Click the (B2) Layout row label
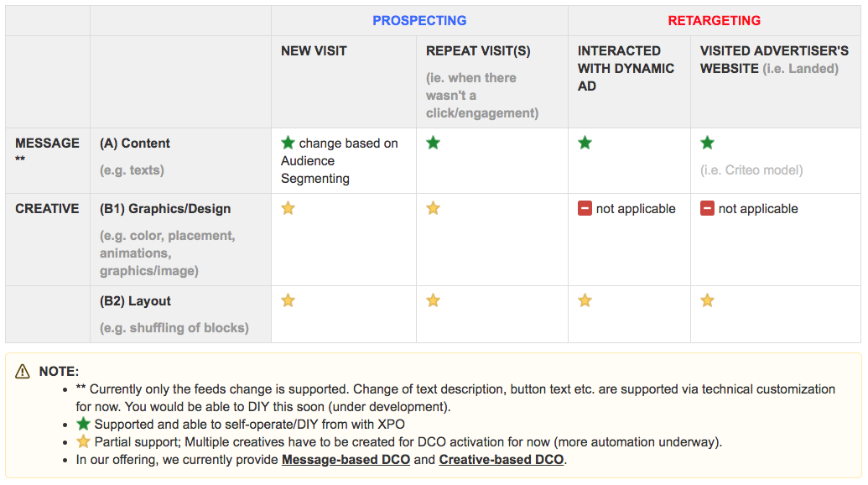The height and width of the screenshot is (485, 868). (x=135, y=300)
